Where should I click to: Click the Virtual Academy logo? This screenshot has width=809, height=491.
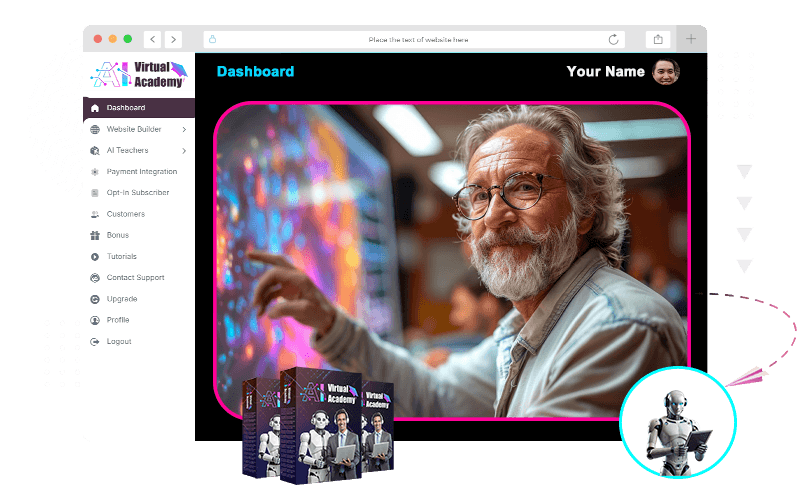point(137,74)
